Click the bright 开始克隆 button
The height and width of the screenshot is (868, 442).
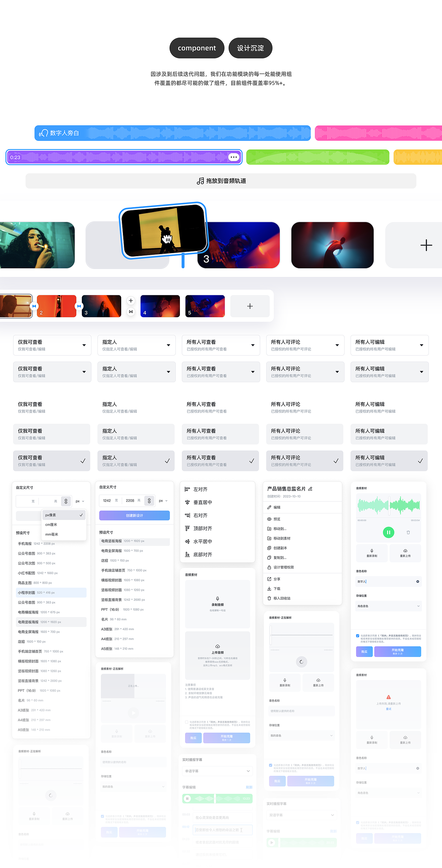point(398,652)
